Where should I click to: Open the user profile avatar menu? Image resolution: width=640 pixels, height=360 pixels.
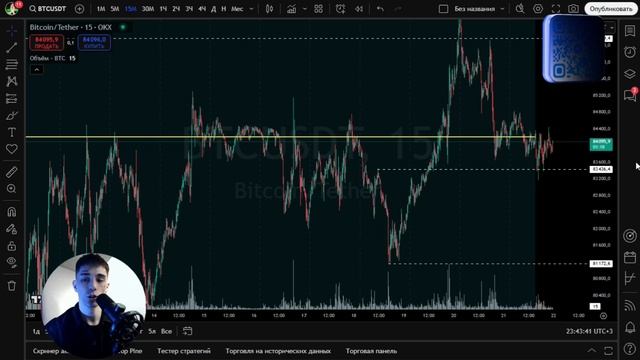coord(12,8)
